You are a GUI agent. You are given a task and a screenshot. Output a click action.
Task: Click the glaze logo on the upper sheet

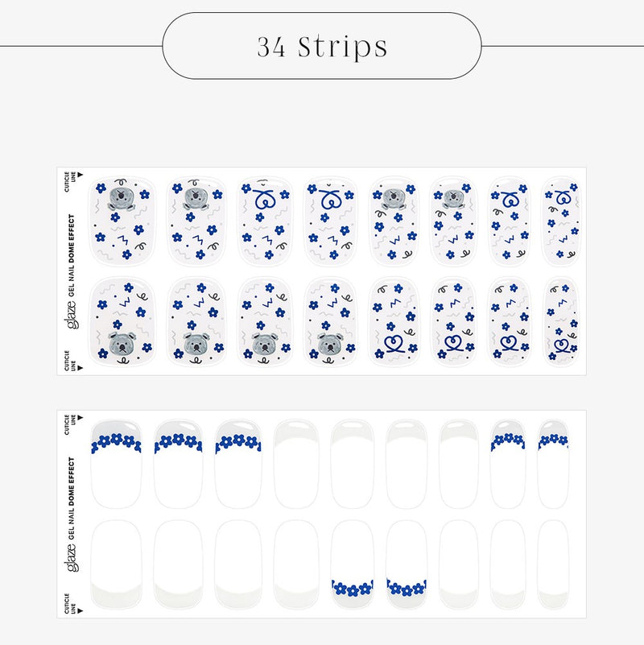coord(71,316)
